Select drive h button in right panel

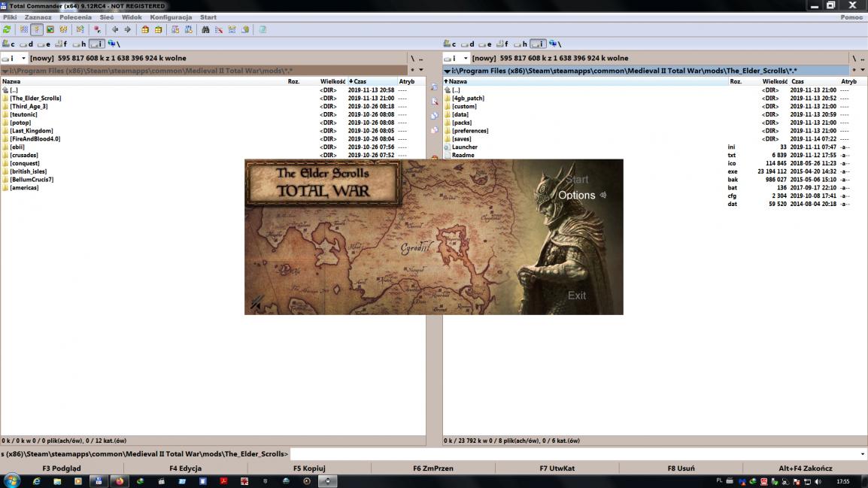tap(521, 44)
